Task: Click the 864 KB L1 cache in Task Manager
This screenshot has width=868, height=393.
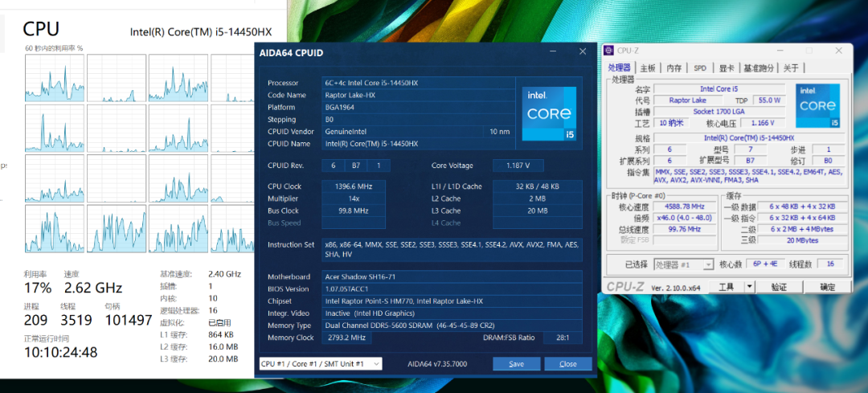Action: click(x=221, y=334)
